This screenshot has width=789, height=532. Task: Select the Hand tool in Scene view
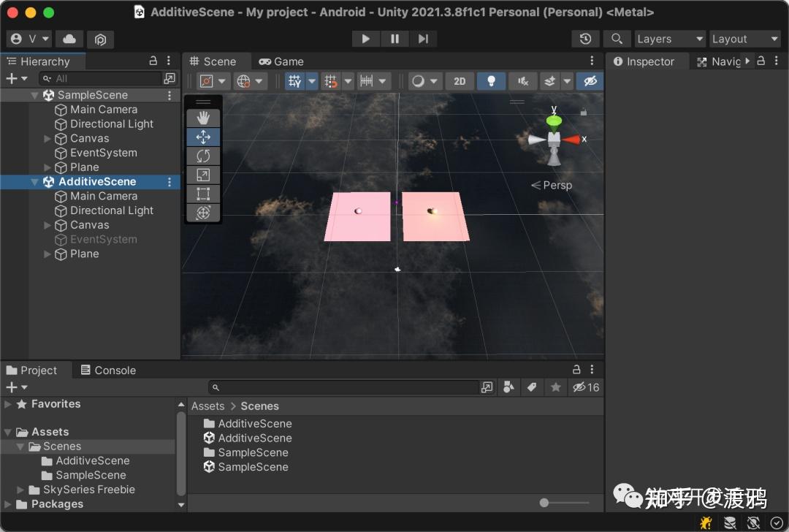click(203, 117)
